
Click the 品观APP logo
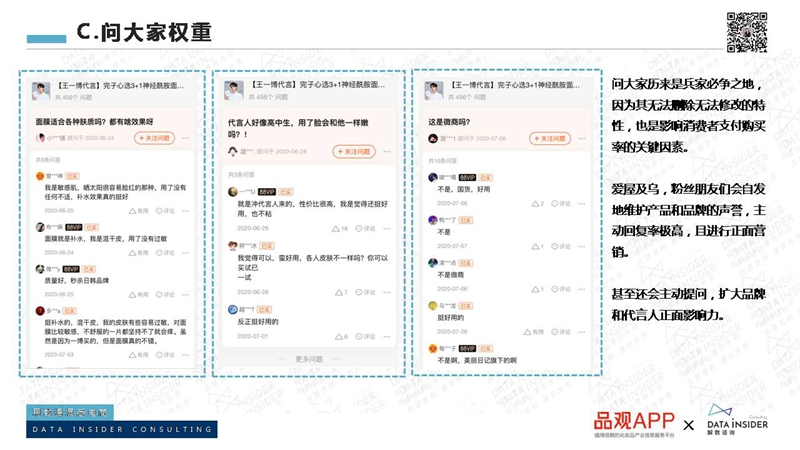click(x=634, y=423)
